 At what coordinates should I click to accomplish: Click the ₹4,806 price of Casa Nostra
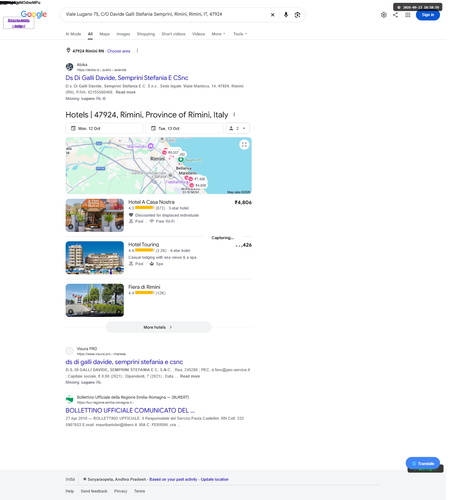243,202
